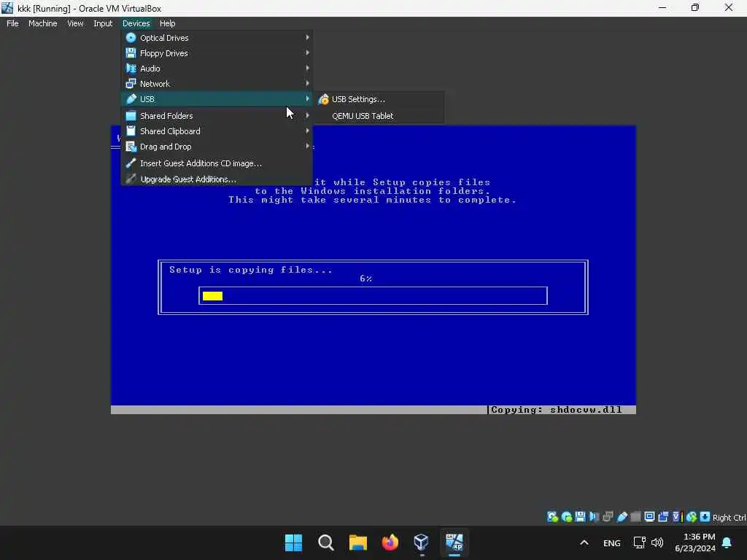Screen dimensions: 747x560
Task: Click optical disk status bar icon
Action: (566, 517)
